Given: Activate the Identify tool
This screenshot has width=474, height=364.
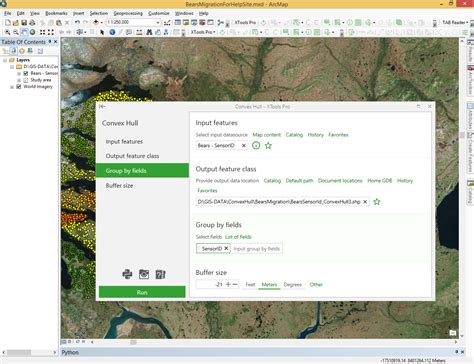Looking at the screenshot, I should pyautogui.click(x=112, y=32).
